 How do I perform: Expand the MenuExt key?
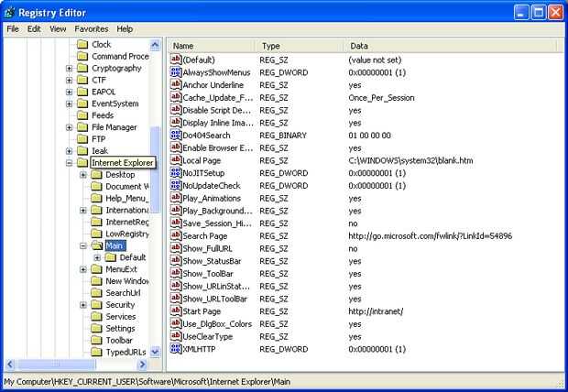(83, 269)
